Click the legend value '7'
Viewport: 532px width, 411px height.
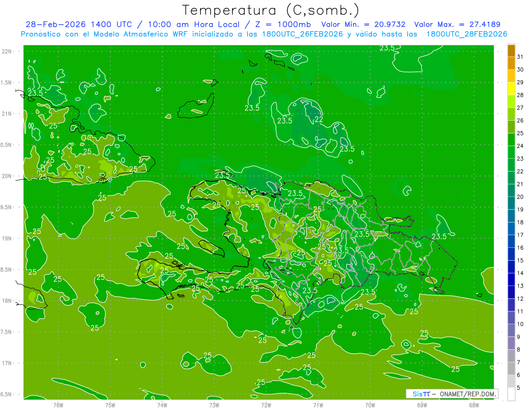519,362
